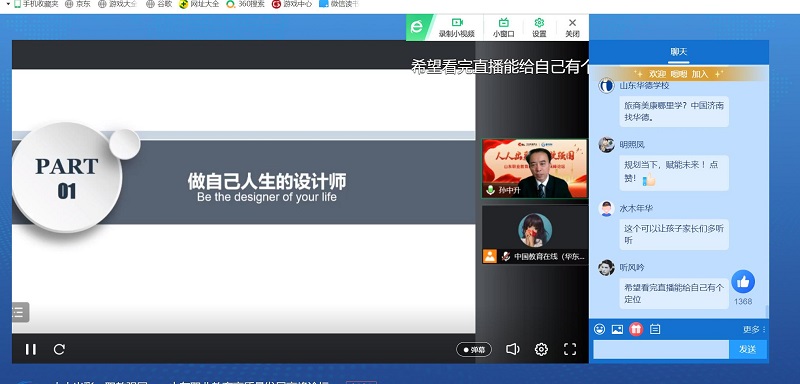Viewport: 800px width, 384px height.
Task: Click the green 360 browser logo
Action: [x=417, y=27]
